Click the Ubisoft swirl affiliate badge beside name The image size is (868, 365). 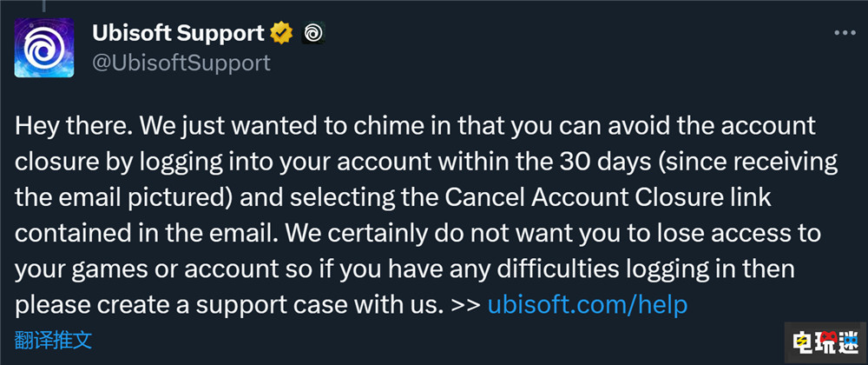click(312, 34)
